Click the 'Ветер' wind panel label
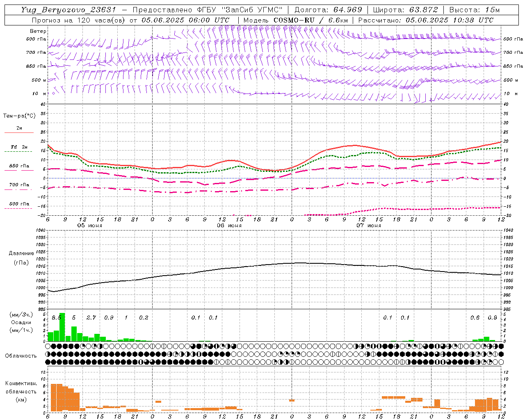 (38, 31)
